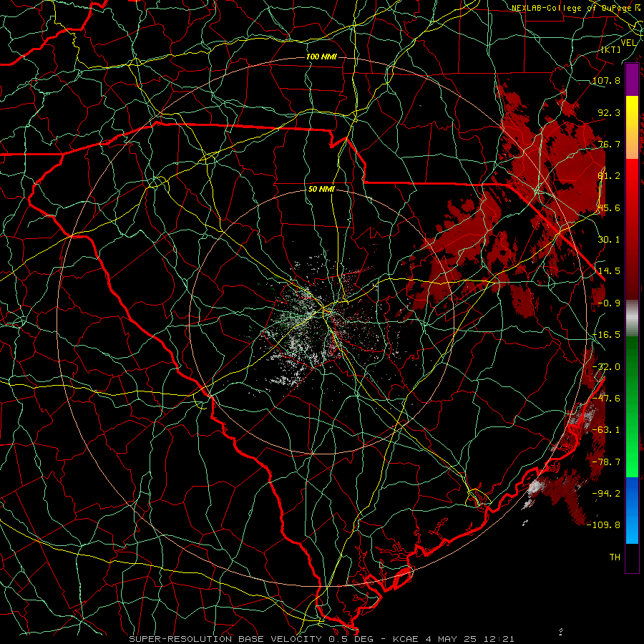Click the VEL legend title
Viewport: 644px width, 644px height.
click(x=628, y=43)
